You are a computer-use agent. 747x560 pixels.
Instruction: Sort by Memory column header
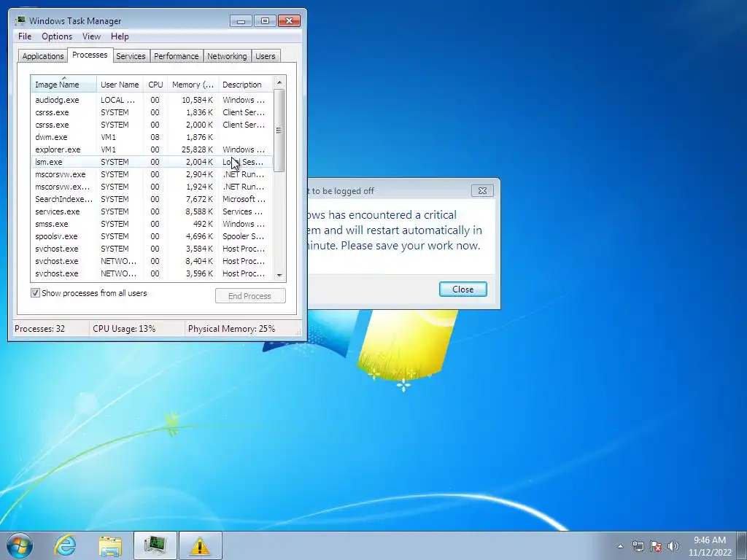193,85
